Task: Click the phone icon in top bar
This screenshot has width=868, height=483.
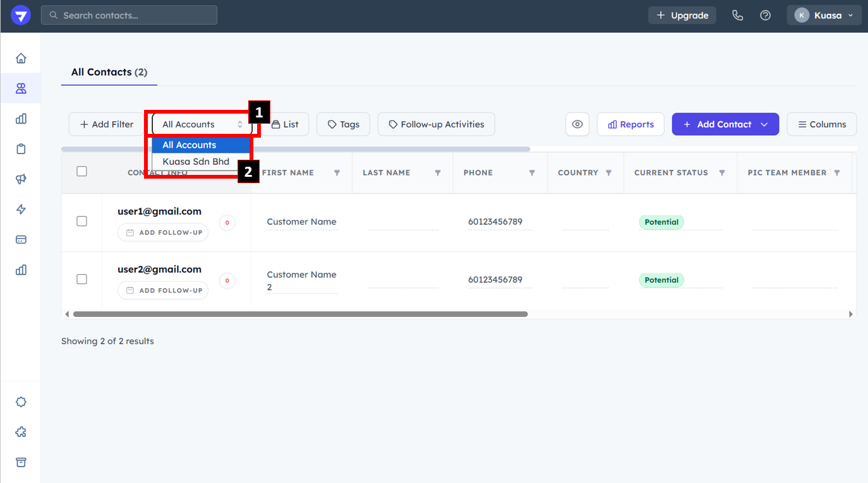Action: click(737, 15)
